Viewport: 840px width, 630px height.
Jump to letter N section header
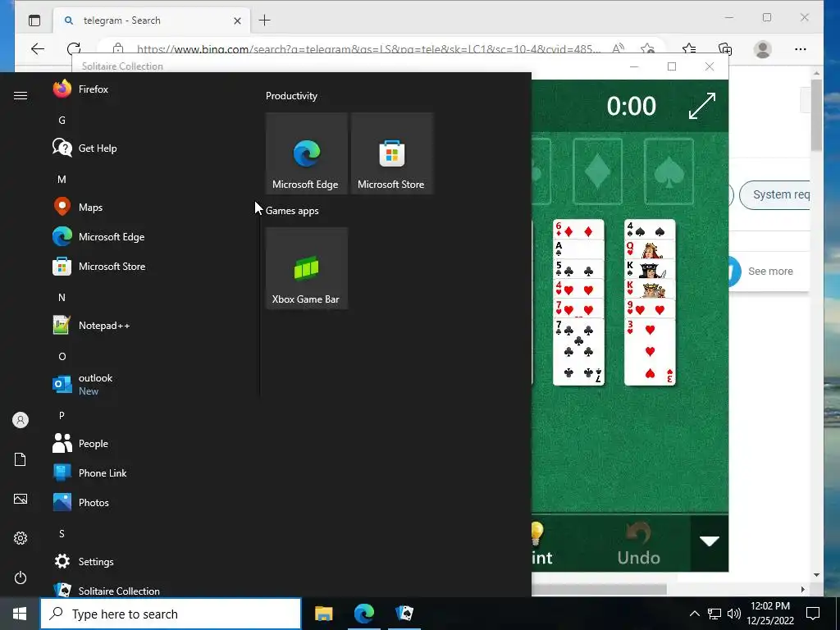pos(62,297)
